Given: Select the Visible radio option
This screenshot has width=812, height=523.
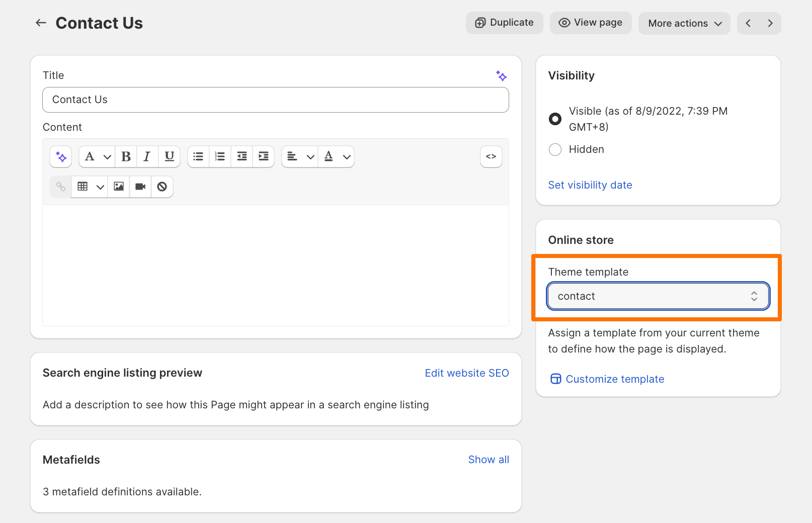Looking at the screenshot, I should click(x=555, y=119).
